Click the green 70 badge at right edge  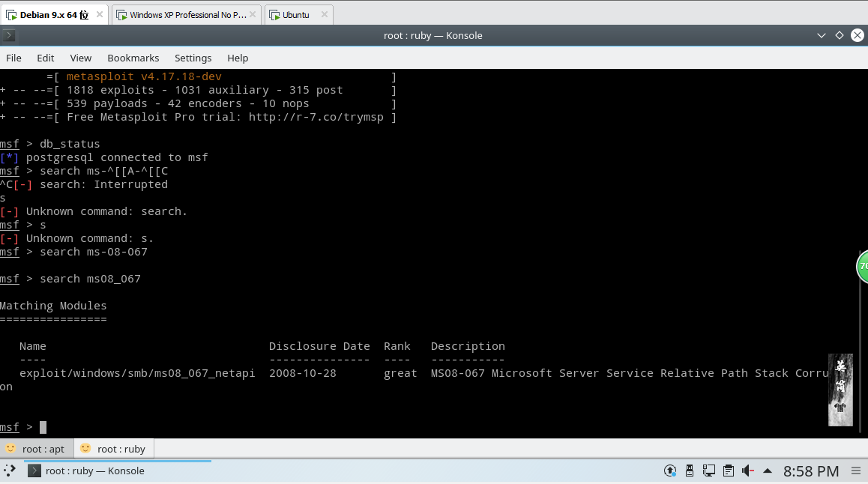tap(863, 266)
